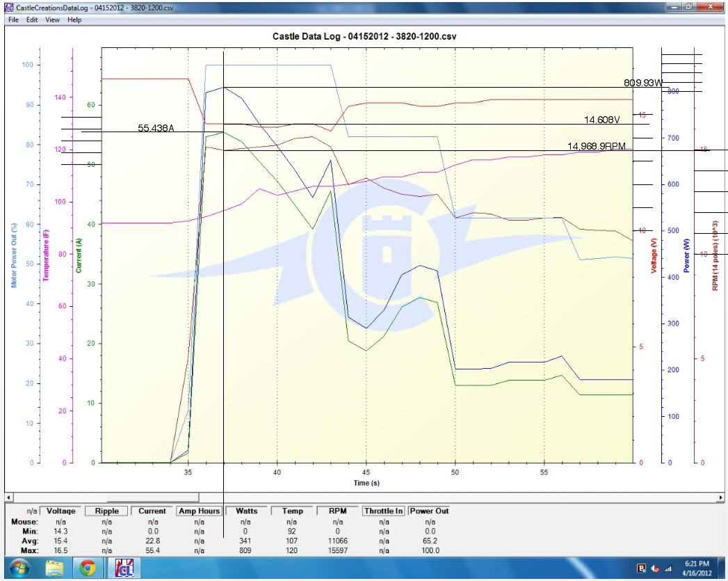Toggle the Throttle In trace button
Viewport: 728px width, 581px height.
384,511
